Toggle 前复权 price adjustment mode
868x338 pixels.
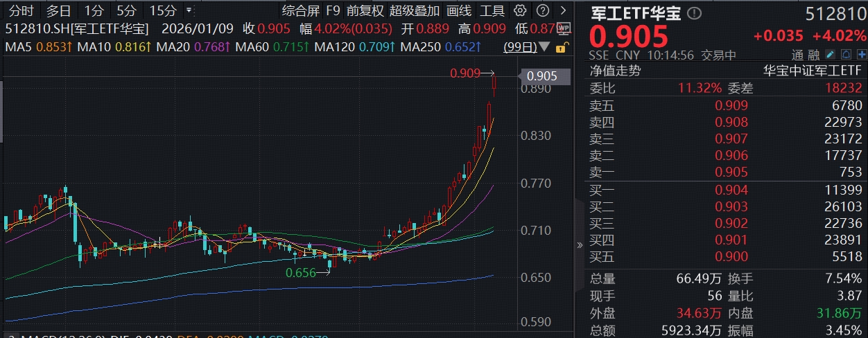click(365, 10)
